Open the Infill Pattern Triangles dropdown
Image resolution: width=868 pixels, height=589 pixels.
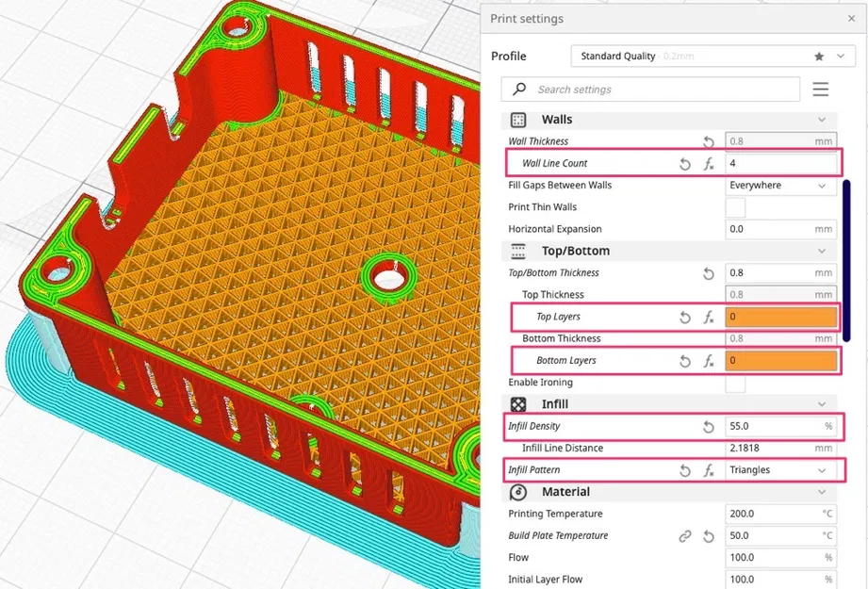pos(781,470)
